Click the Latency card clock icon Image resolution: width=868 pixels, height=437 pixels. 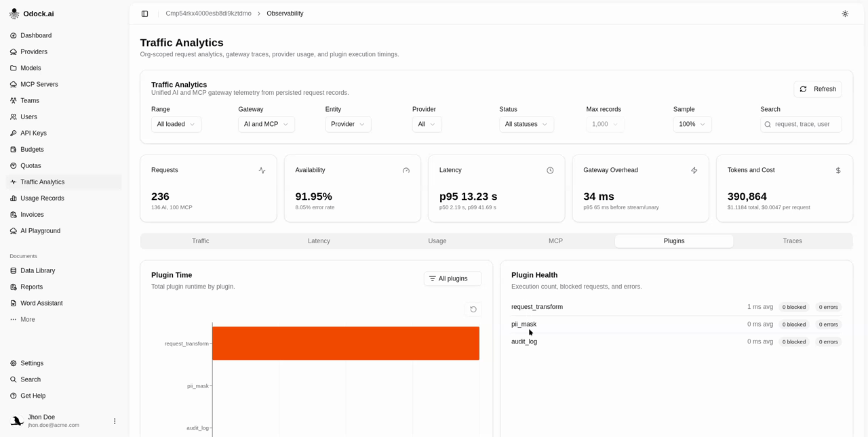(550, 171)
